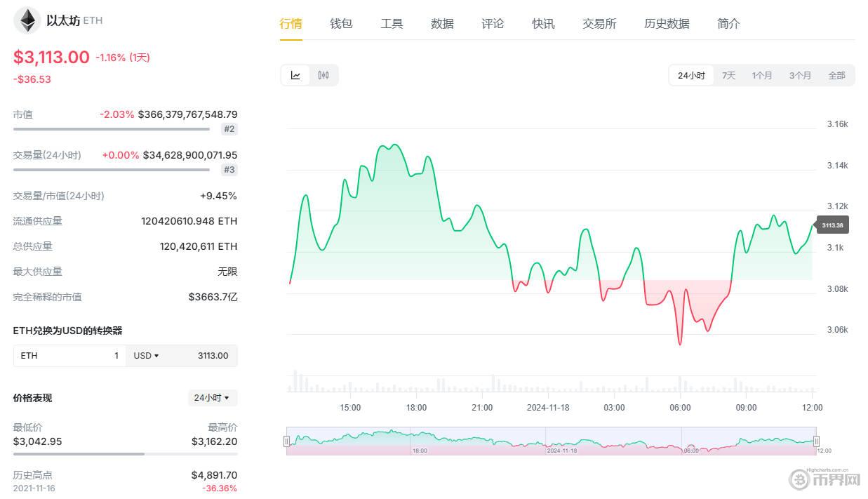Open the 快讯 section
Screen dimensions: 868x499
pos(543,23)
